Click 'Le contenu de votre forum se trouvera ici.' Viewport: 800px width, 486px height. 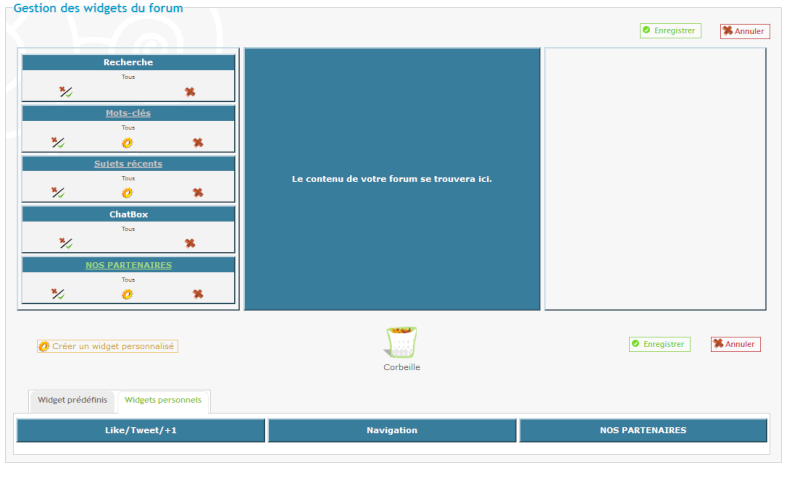click(x=392, y=179)
